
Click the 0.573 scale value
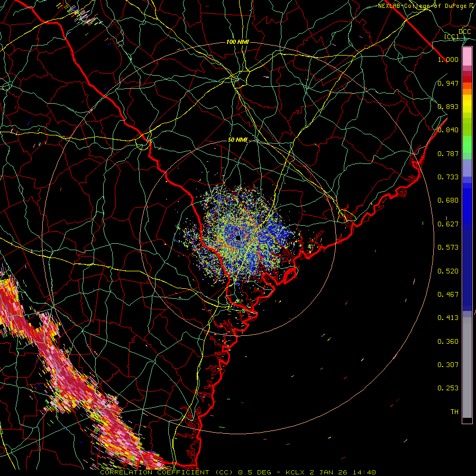click(x=448, y=248)
